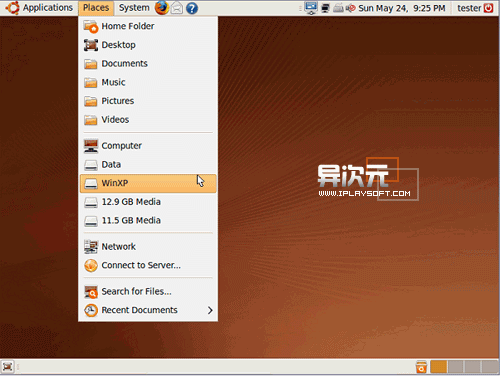The image size is (500, 376).
Task: Click the Search for Files icon
Action: click(91, 292)
